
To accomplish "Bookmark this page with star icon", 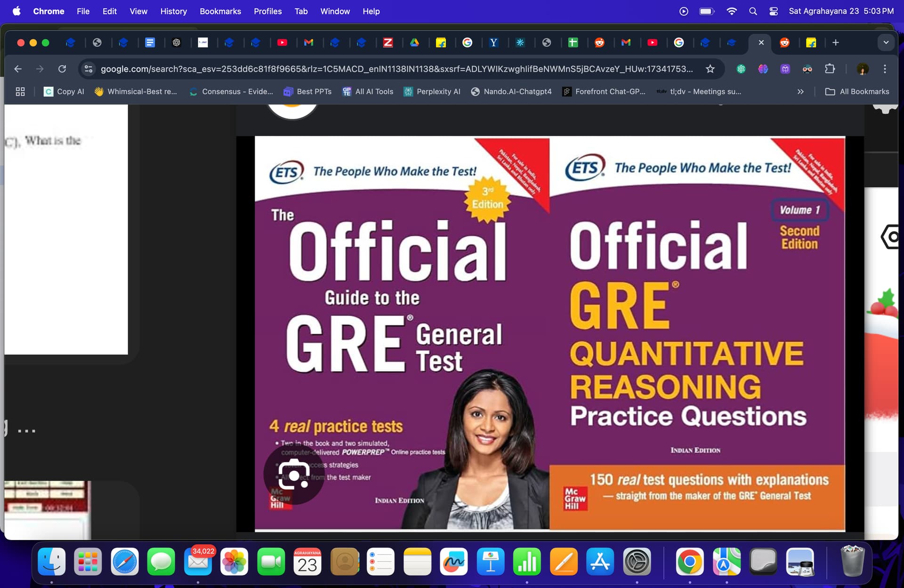I will [x=710, y=69].
